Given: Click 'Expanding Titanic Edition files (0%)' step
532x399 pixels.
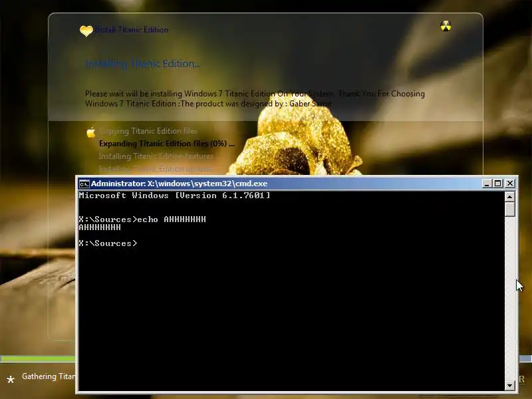Looking at the screenshot, I should (x=167, y=144).
